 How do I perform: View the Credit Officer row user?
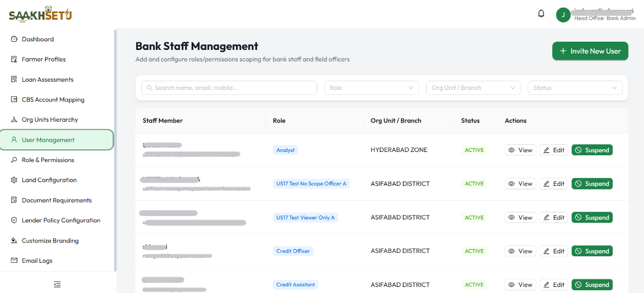[520, 251]
